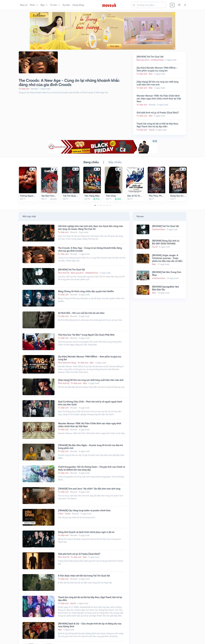This screenshot has height=644, width=205.
Task: Expand the Phim dropdown menu
Action: coord(34,5)
